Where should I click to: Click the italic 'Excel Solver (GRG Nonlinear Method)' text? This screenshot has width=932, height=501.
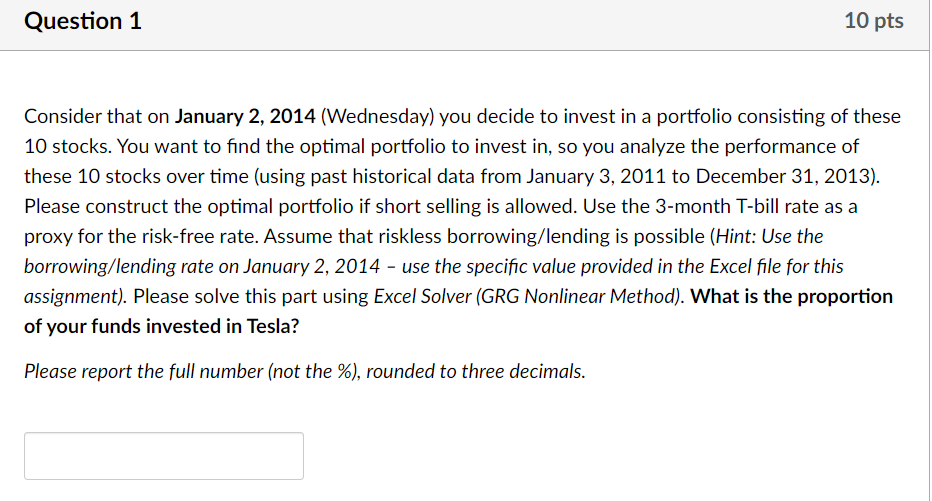[527, 296]
